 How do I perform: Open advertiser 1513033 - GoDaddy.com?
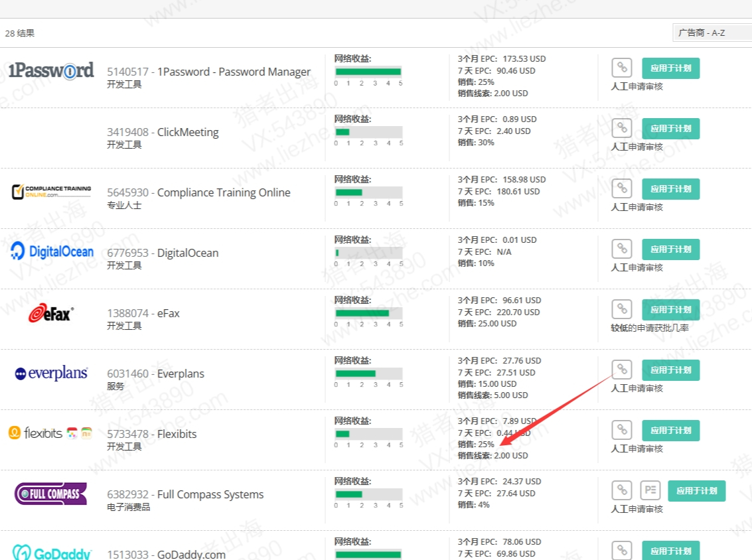click(166, 554)
